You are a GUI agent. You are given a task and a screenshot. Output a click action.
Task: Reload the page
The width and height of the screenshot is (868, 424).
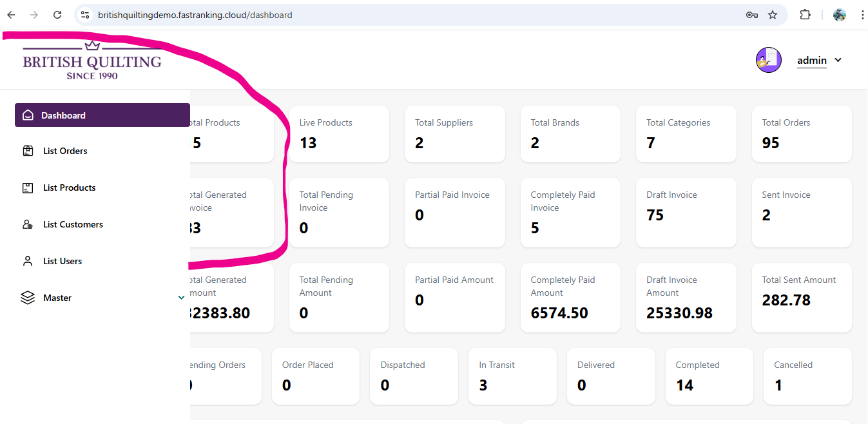[x=57, y=15]
